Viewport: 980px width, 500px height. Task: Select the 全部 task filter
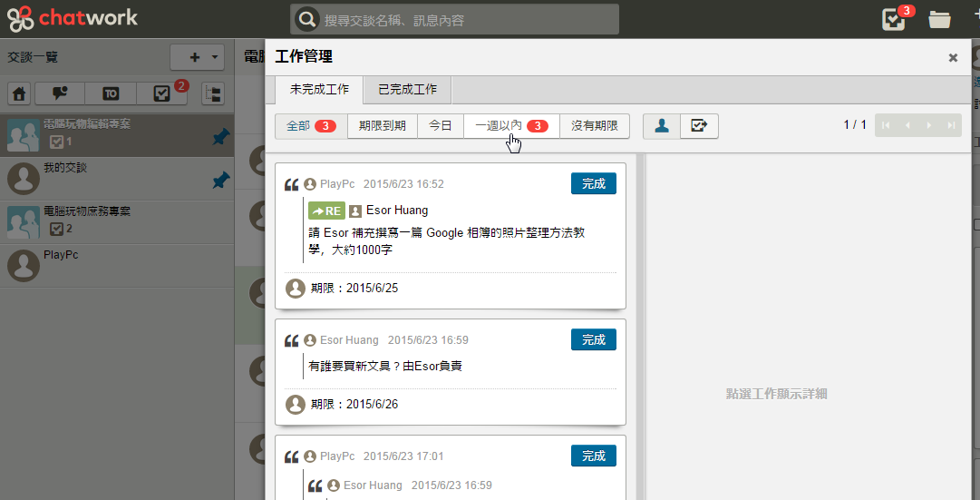coord(311,126)
